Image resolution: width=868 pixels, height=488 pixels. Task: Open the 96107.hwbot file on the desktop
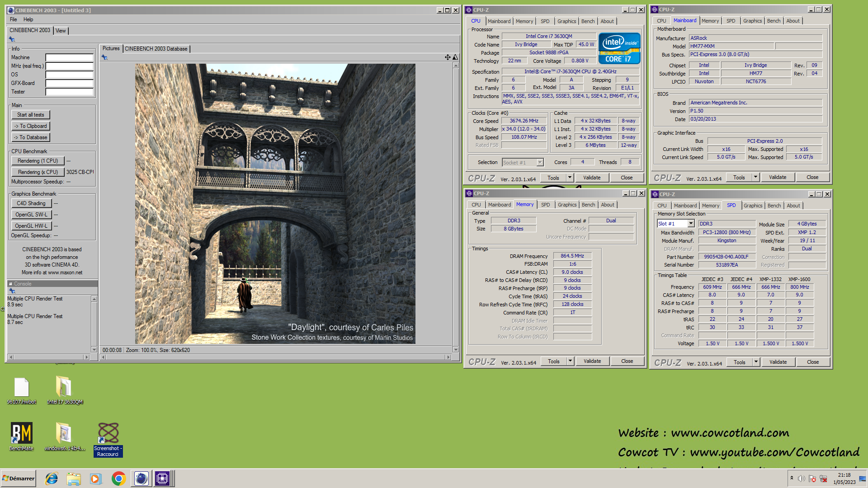(21, 391)
